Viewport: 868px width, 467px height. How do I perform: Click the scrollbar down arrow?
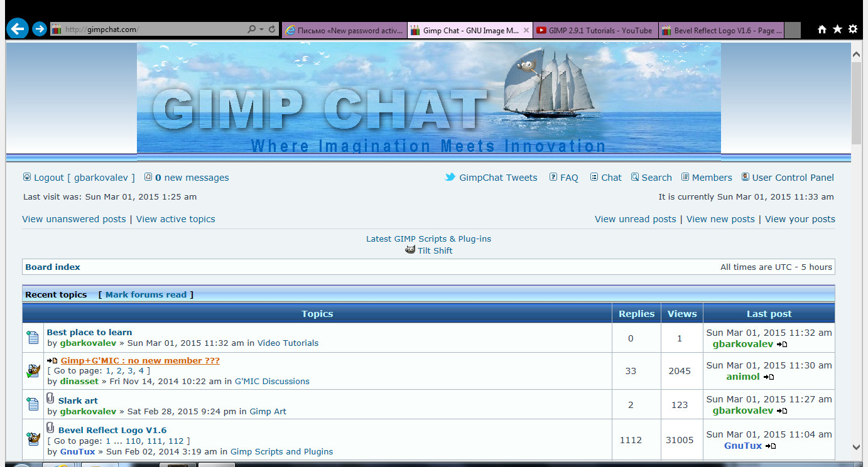(x=857, y=447)
